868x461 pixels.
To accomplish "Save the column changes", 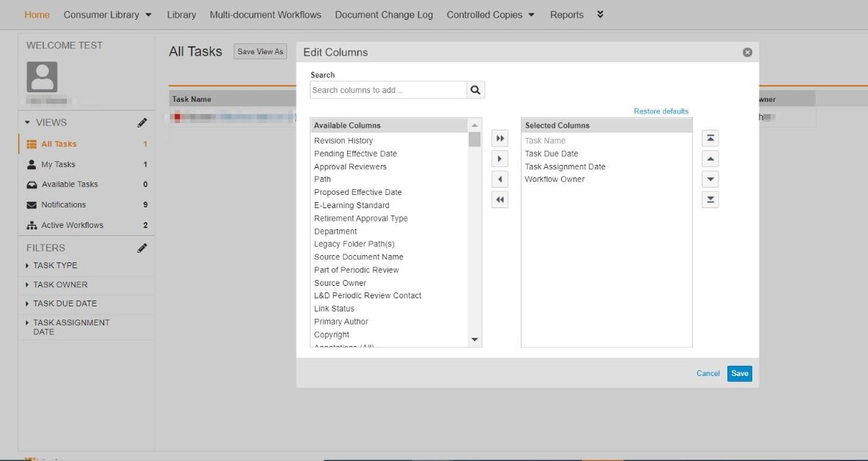I will 739,374.
